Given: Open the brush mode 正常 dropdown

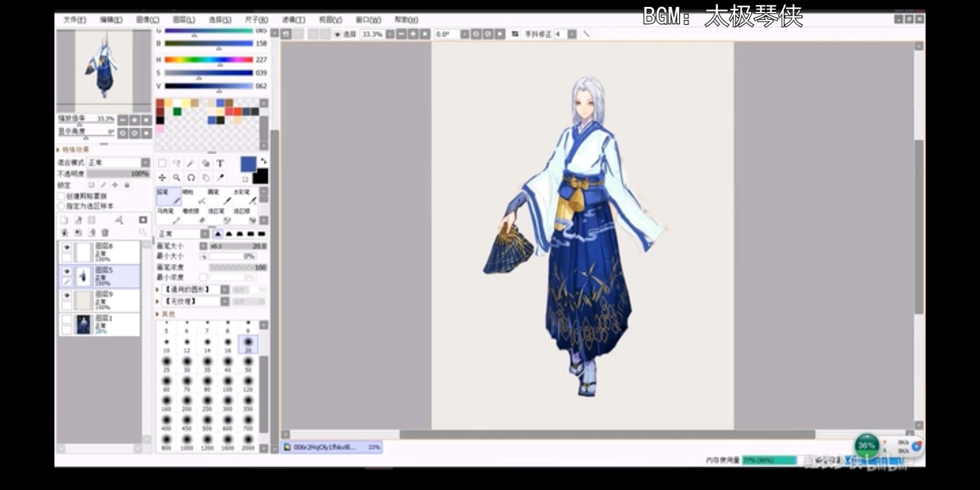Looking at the screenshot, I should click(x=205, y=234).
